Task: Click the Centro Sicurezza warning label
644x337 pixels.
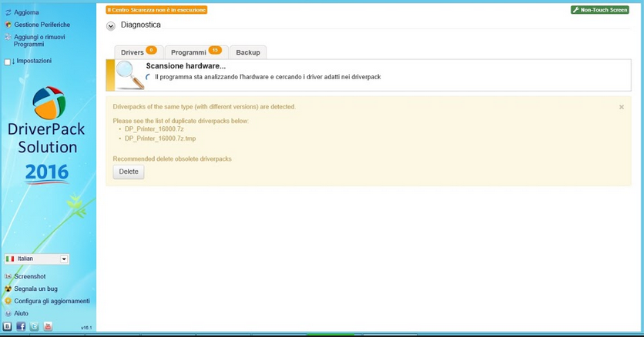Action: coord(156,10)
